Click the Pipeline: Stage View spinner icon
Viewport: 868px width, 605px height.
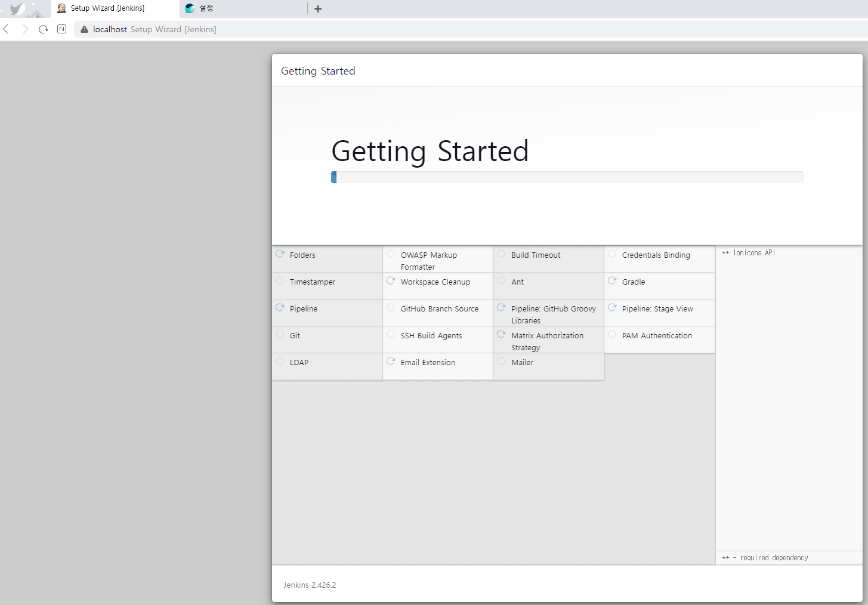[x=612, y=307]
